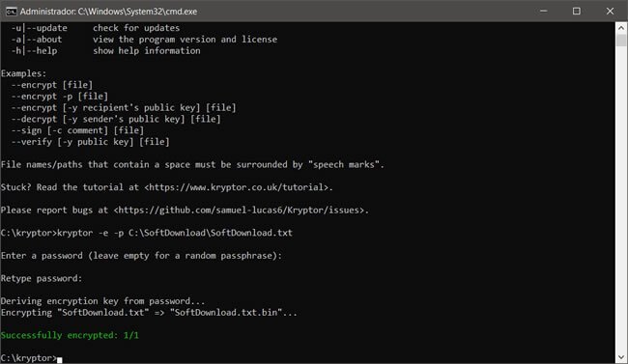Viewport: 628px width, 364px height.
Task: Click the GitHub Kryptor issues URL
Action: click(x=239, y=210)
